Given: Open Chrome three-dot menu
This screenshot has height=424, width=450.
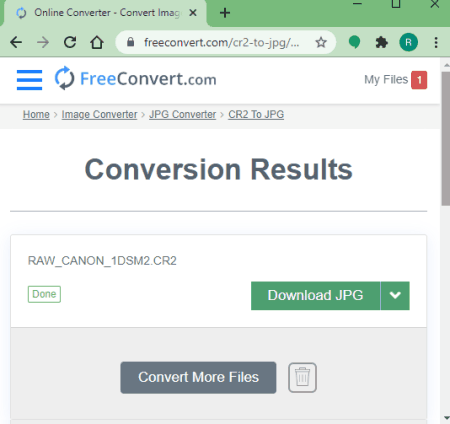Looking at the screenshot, I should 436,42.
